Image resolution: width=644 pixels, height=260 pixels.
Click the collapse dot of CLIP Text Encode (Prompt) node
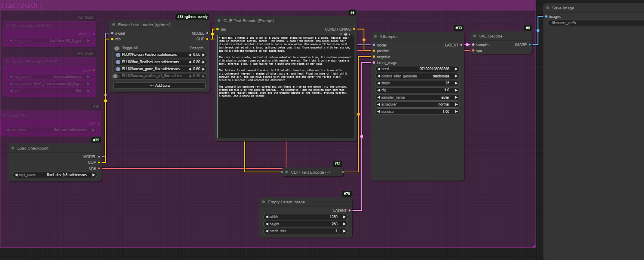pos(219,20)
